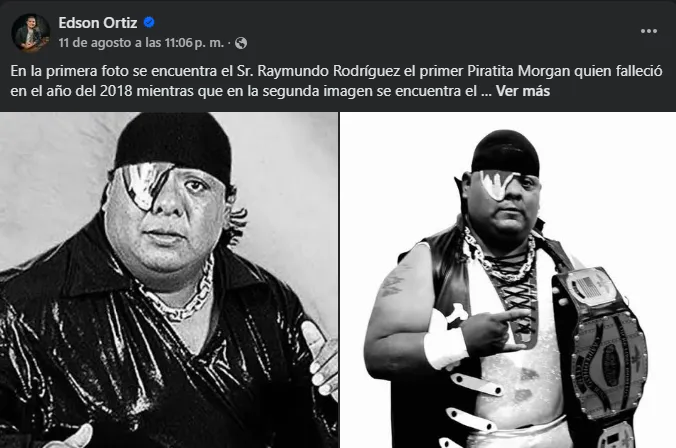This screenshot has width=676, height=448.
Task: View the second photo with championship belt
Action: (x=508, y=280)
